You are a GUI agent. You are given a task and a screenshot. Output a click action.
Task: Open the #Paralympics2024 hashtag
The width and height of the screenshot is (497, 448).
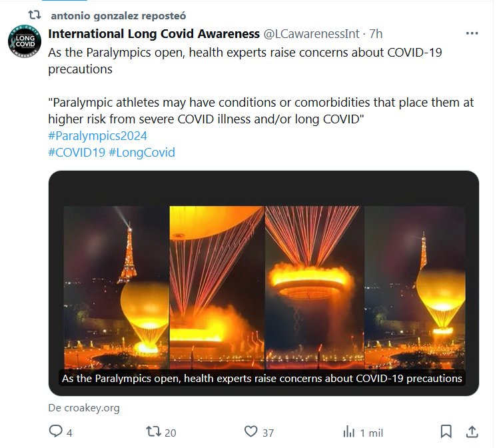(x=98, y=136)
